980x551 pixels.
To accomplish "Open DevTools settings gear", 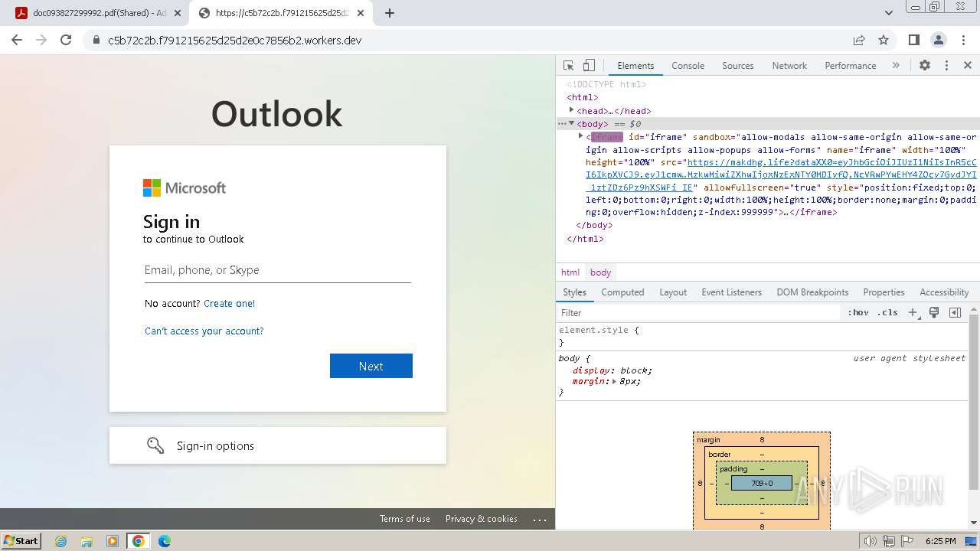I will point(925,66).
